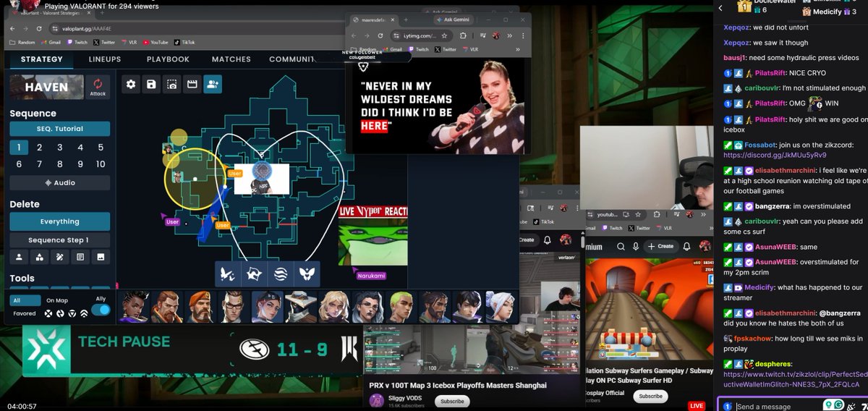Screen dimensions: 868x411
Task: Click the YouTube Create button
Action: pyautogui.click(x=661, y=246)
